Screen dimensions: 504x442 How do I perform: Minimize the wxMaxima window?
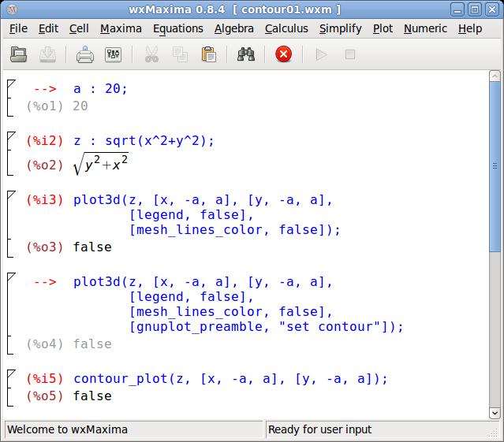[457, 9]
